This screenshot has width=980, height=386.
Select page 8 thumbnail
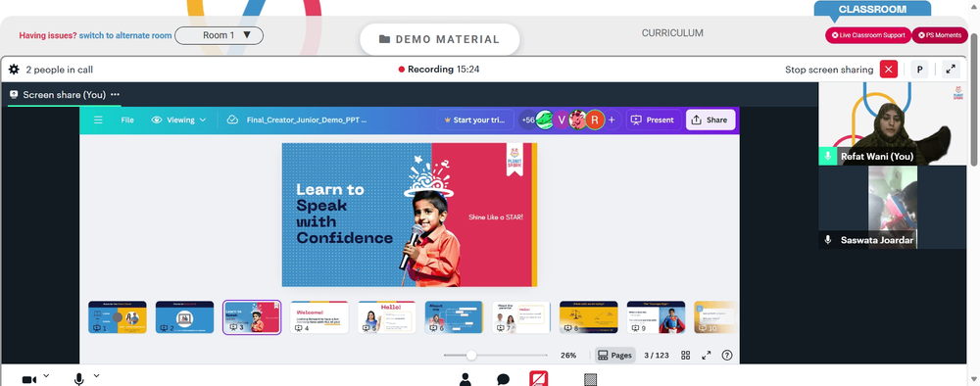[x=589, y=317]
